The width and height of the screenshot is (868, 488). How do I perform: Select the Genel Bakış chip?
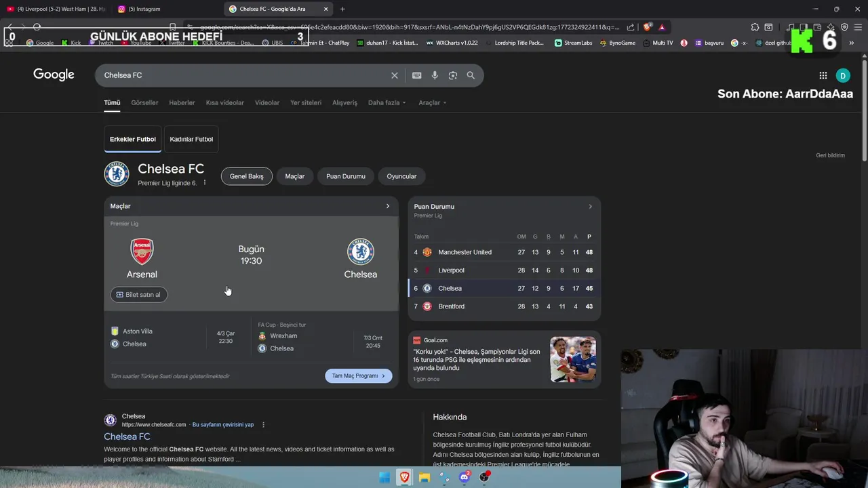pyautogui.click(x=247, y=176)
